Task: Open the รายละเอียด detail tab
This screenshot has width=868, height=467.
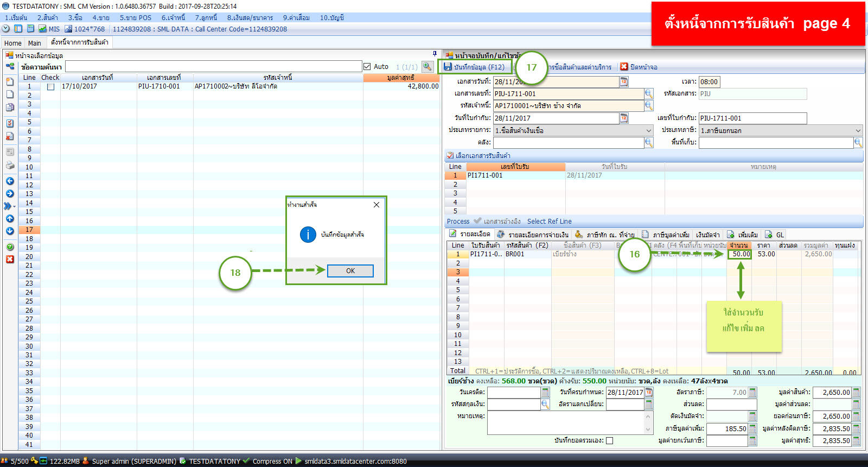Action: pos(470,234)
